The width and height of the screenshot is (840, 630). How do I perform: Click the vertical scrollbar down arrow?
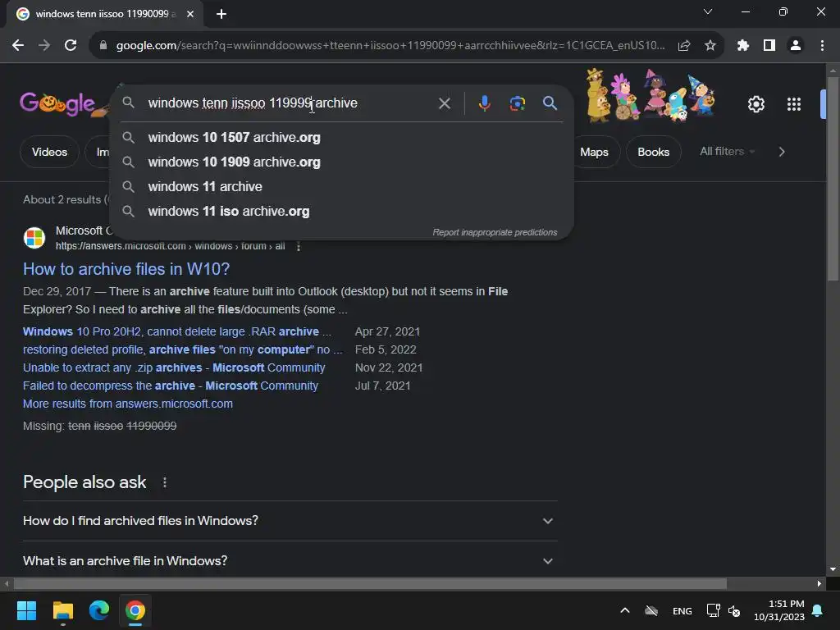tap(833, 569)
